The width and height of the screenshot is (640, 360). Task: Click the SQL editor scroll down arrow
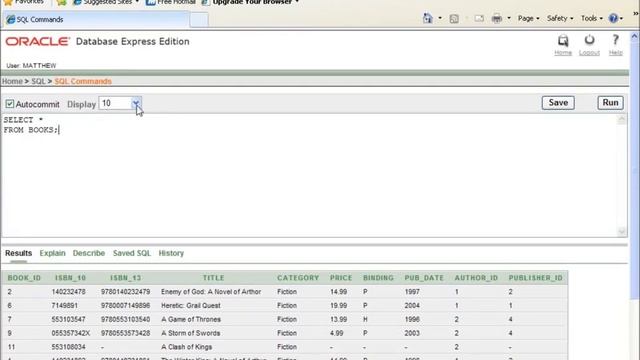[x=622, y=231]
